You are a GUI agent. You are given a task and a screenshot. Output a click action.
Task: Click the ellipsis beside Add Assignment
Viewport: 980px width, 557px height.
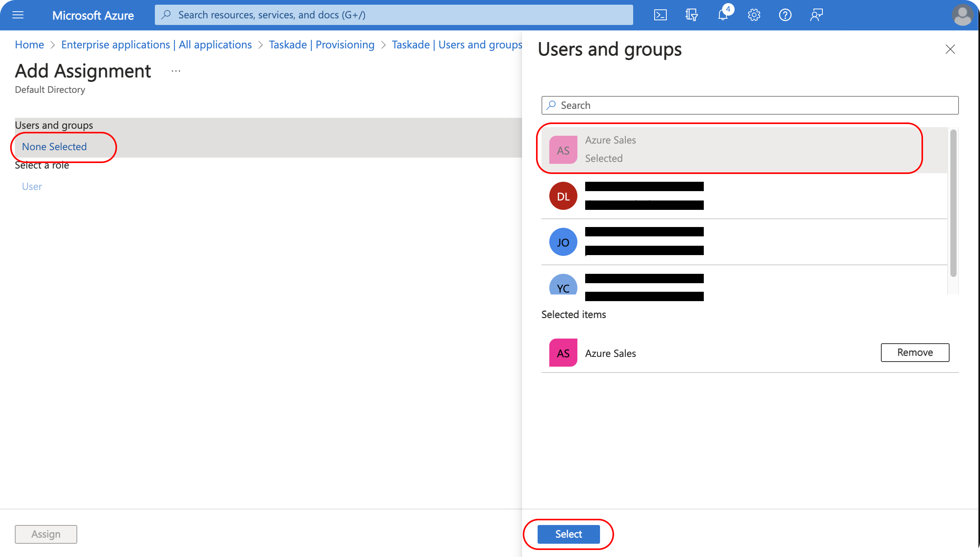pyautogui.click(x=176, y=71)
